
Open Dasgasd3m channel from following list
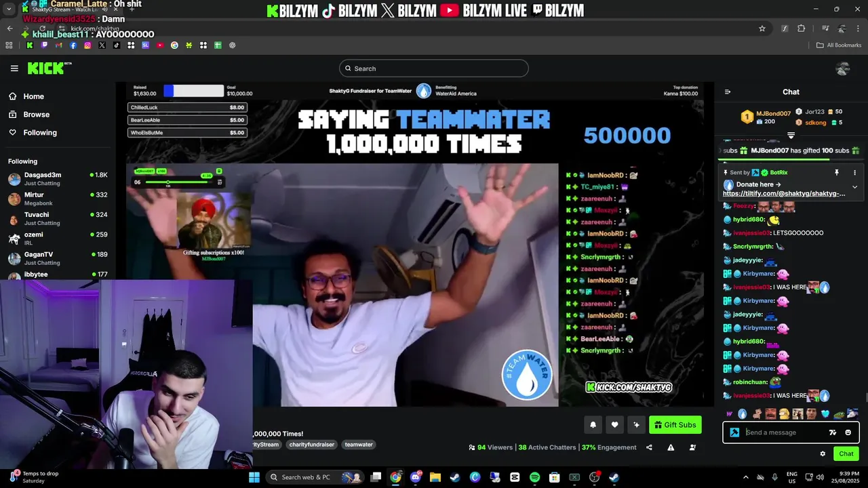(x=58, y=179)
